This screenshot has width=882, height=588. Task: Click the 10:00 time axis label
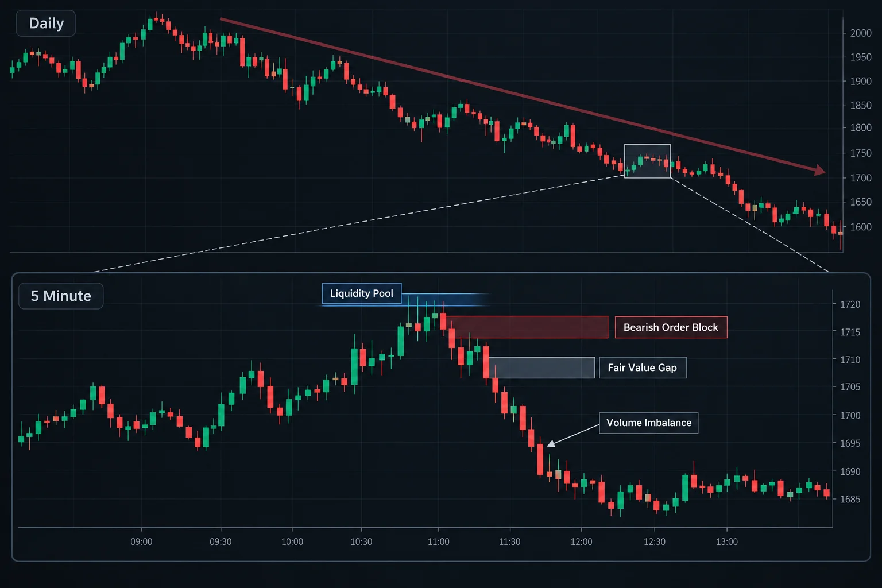pyautogui.click(x=292, y=542)
